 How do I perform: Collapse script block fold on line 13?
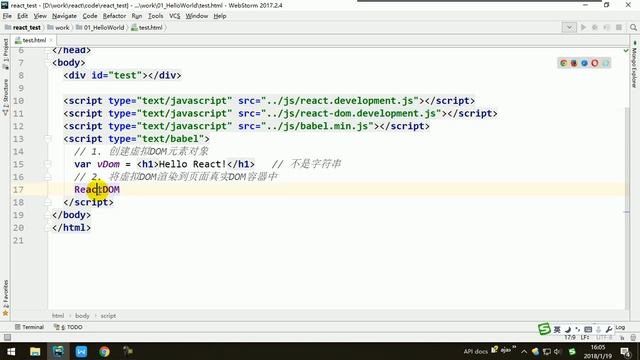(x=48, y=139)
